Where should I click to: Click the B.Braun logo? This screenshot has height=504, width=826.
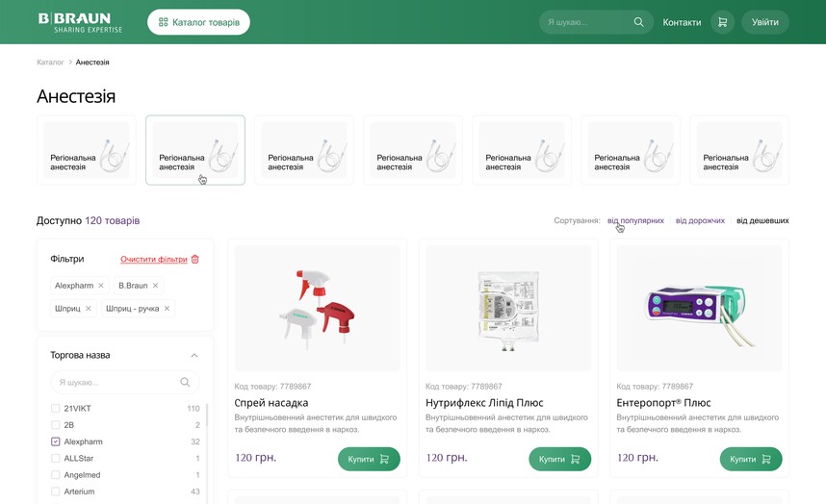click(80, 22)
